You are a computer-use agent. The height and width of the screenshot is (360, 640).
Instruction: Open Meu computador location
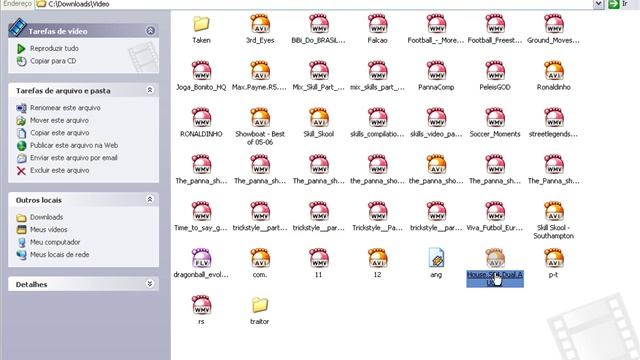click(55, 242)
